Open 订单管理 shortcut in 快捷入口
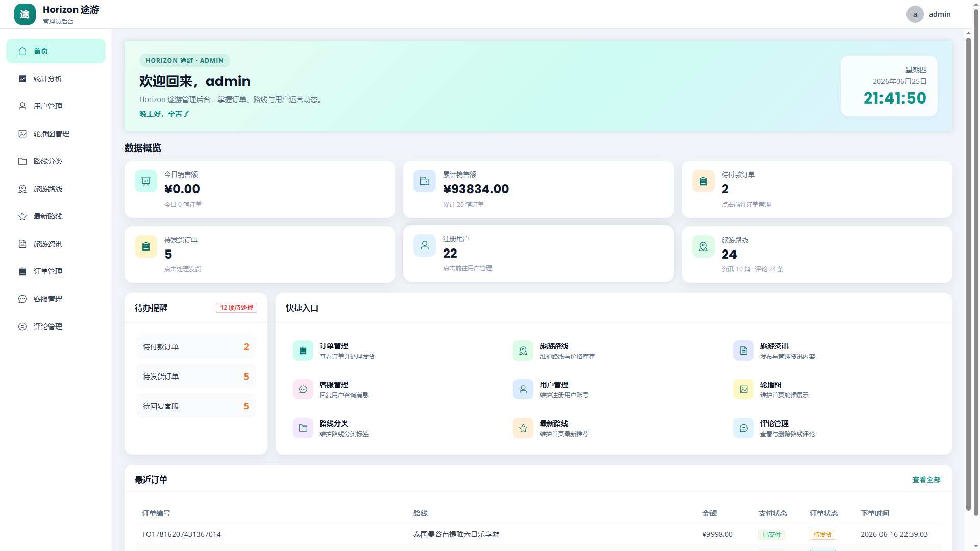This screenshot has width=980, height=551. [x=334, y=350]
